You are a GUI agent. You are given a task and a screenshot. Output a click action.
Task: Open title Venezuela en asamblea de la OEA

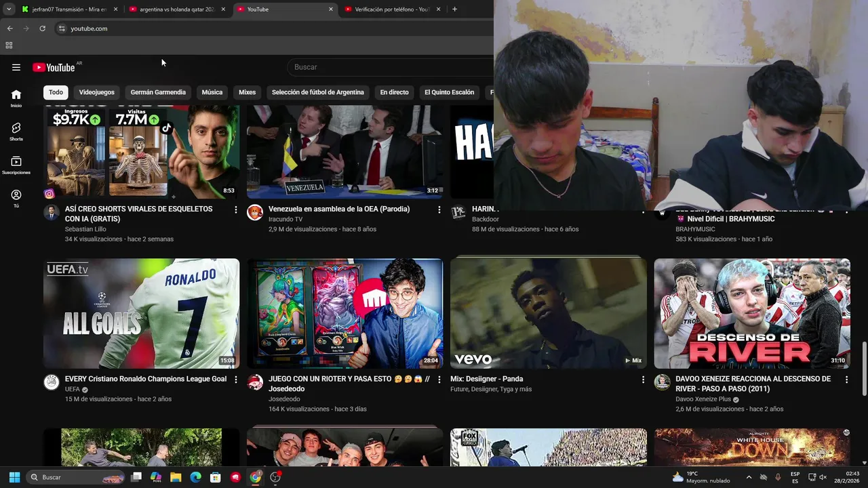pyautogui.click(x=339, y=209)
